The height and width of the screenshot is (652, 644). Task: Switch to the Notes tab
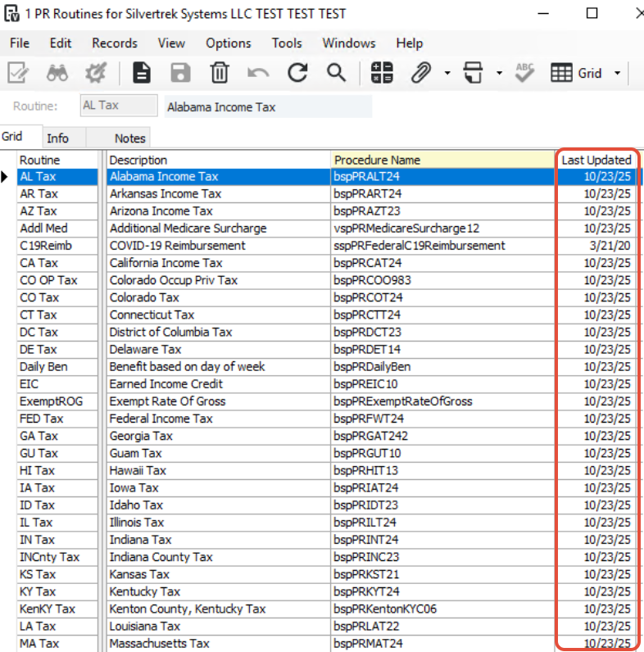(118, 138)
